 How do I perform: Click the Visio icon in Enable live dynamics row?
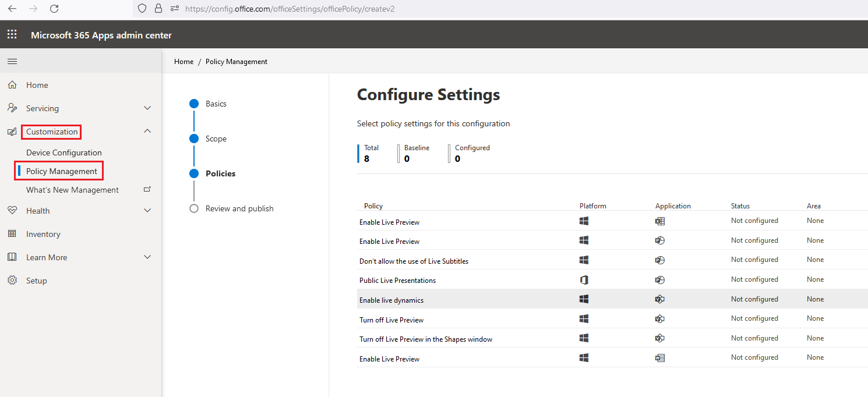pyautogui.click(x=660, y=299)
